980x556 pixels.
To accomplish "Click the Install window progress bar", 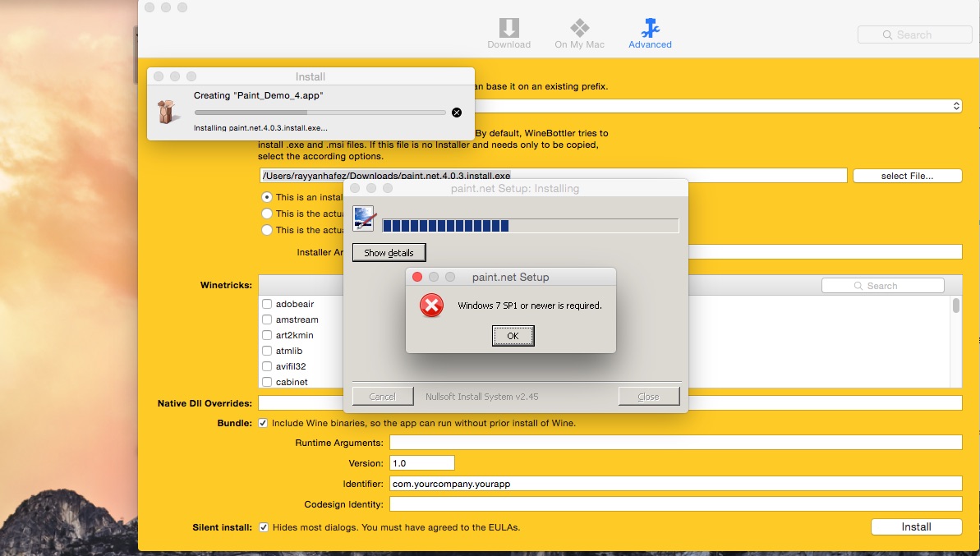I will click(x=320, y=113).
